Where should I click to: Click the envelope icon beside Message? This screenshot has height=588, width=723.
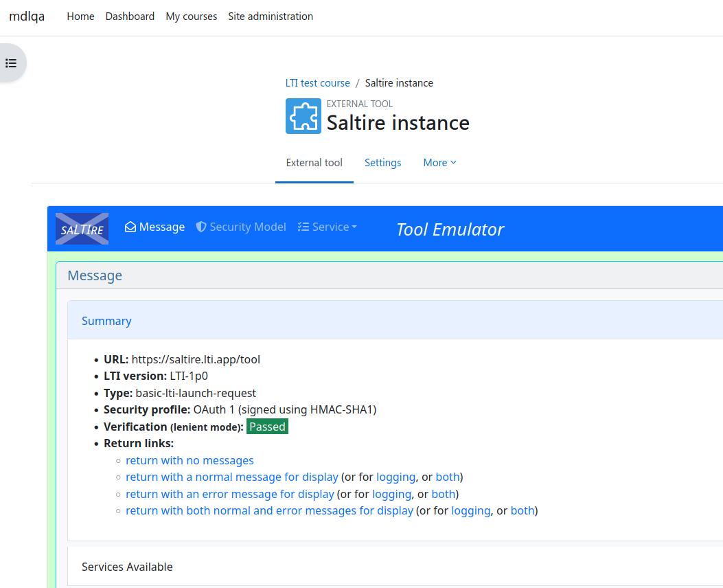click(130, 227)
